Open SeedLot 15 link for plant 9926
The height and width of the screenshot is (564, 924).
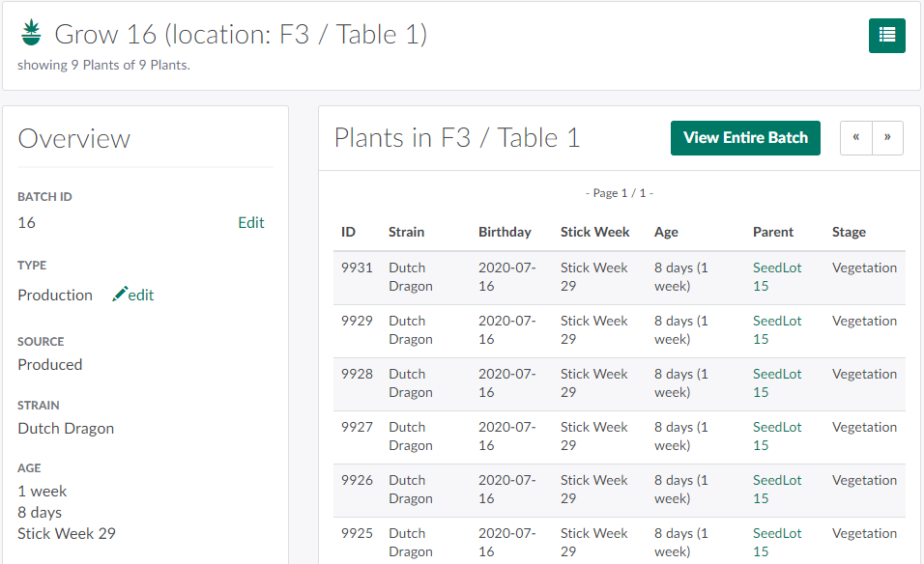click(x=777, y=490)
